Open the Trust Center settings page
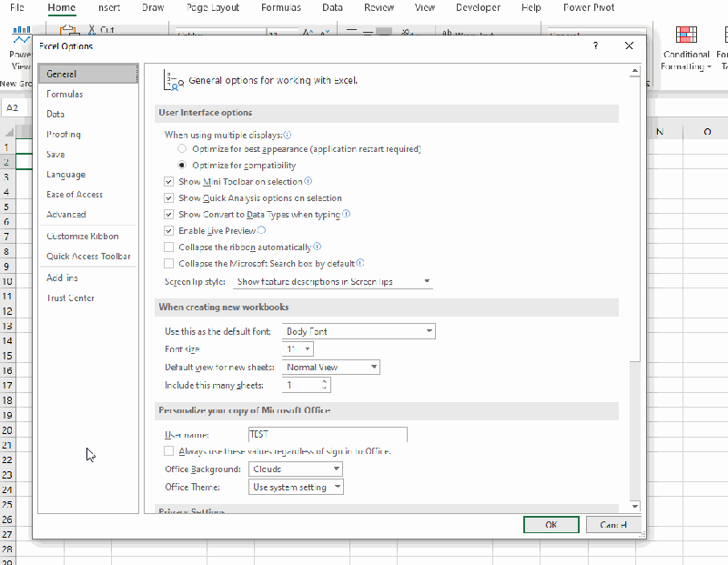 click(70, 298)
